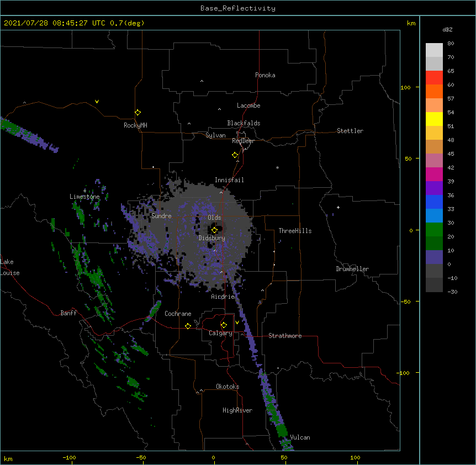Screen dimensions: 476x465
Task: Click the Lacombe city label
Action: tap(248, 105)
